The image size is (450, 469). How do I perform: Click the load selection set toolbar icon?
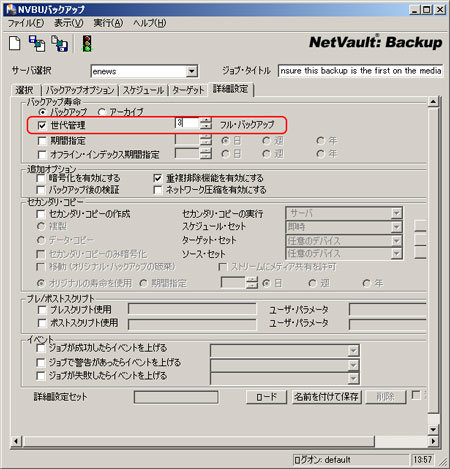[x=37, y=44]
